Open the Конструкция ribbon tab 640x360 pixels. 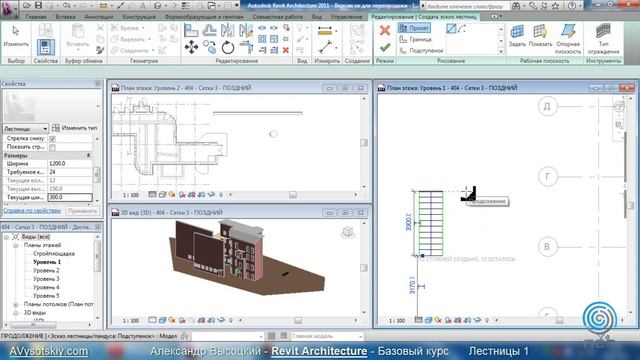(x=139, y=17)
